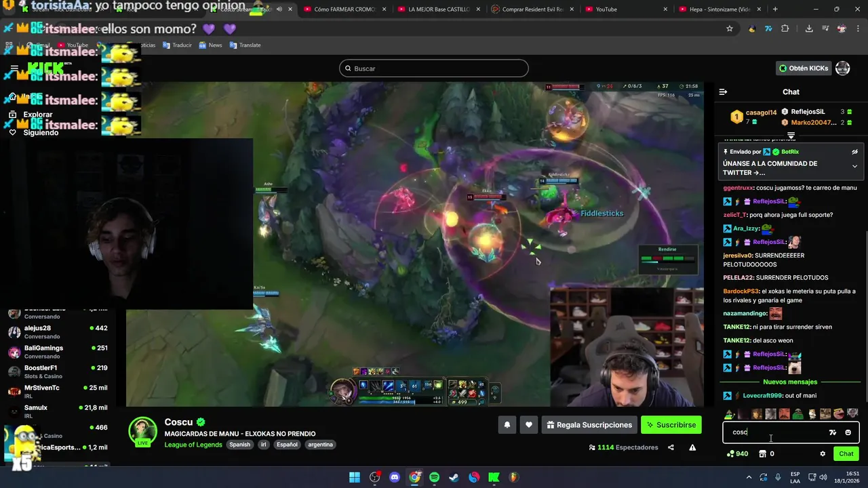Open MrStivenTc channel in sidebar
Image resolution: width=868 pixels, height=488 pixels.
tap(58, 391)
